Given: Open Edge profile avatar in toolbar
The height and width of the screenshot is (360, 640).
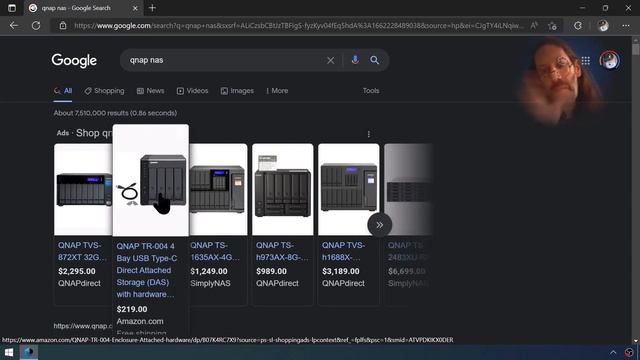Looking at the screenshot, I should tap(603, 26).
